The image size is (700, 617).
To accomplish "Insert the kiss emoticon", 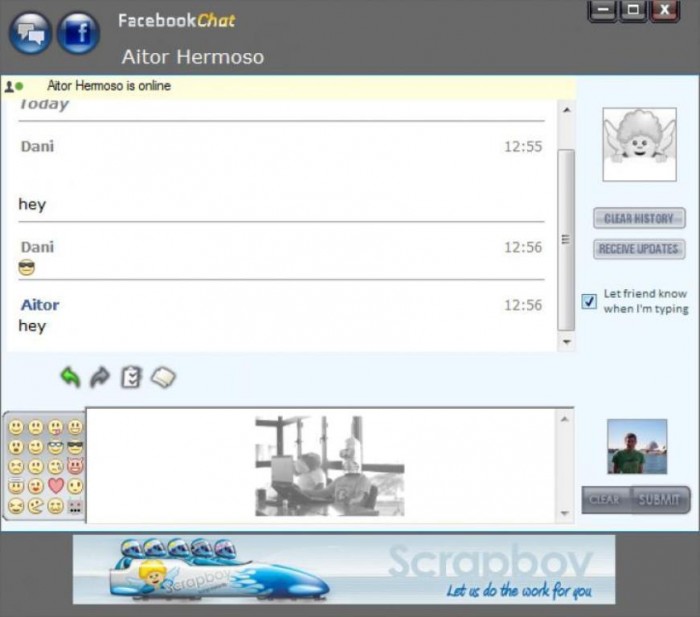I will click(36, 486).
